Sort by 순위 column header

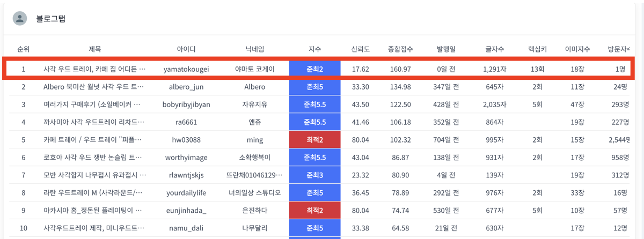[x=23, y=49]
